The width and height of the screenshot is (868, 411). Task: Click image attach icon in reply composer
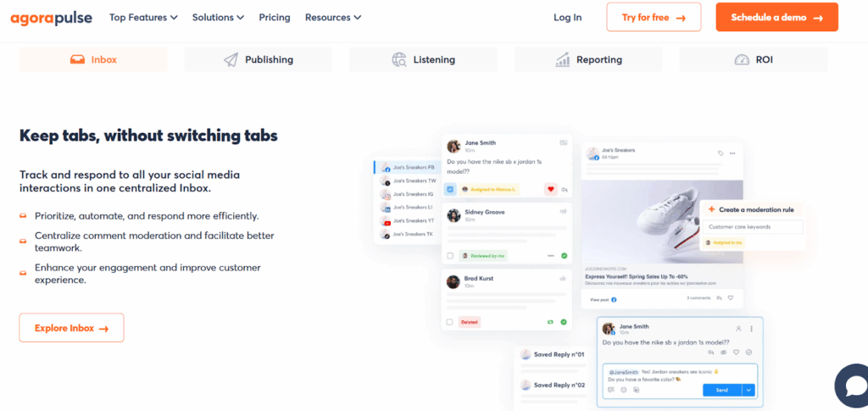[x=636, y=390]
